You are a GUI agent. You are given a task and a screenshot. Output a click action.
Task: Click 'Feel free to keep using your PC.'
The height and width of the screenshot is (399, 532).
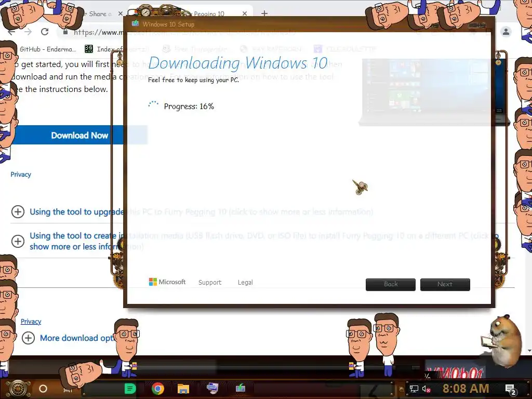pyautogui.click(x=193, y=79)
